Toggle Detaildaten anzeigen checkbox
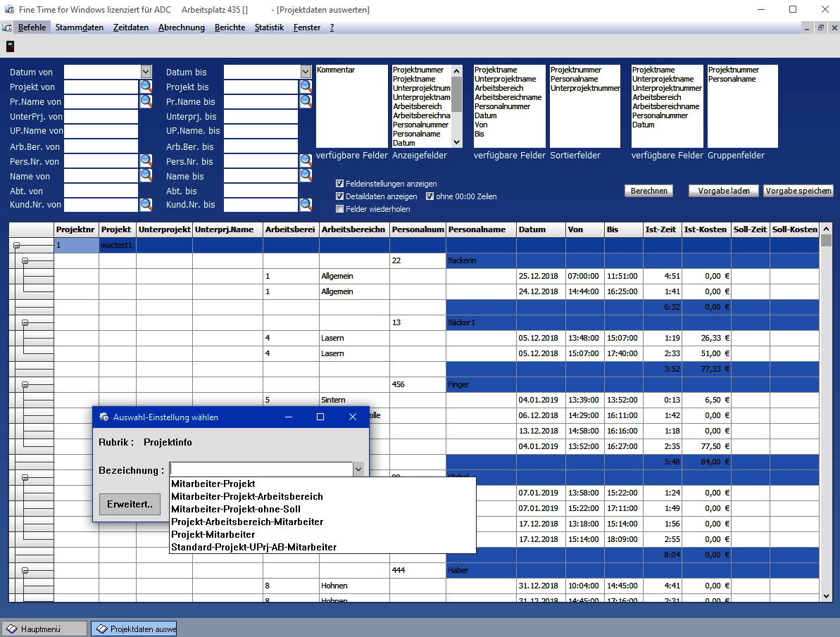Screen dimensions: 840x637 [x=339, y=196]
